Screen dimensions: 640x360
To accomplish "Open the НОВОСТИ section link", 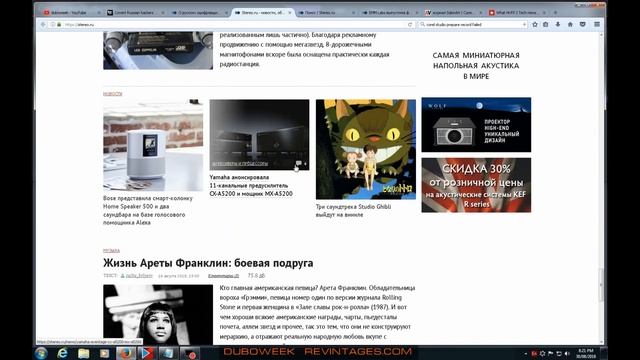I will coord(113,94).
